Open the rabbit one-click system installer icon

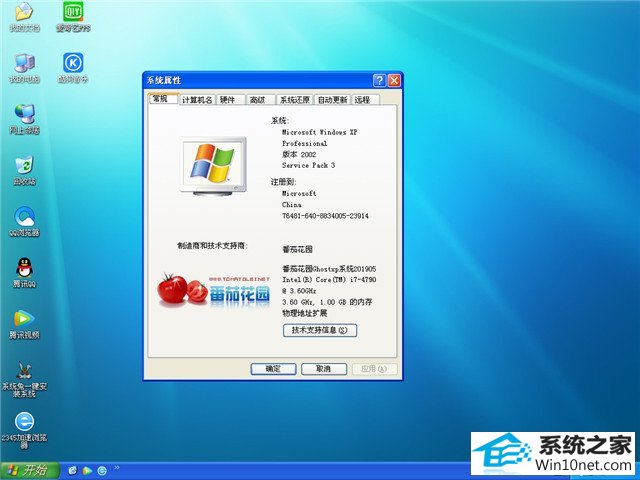[x=24, y=380]
